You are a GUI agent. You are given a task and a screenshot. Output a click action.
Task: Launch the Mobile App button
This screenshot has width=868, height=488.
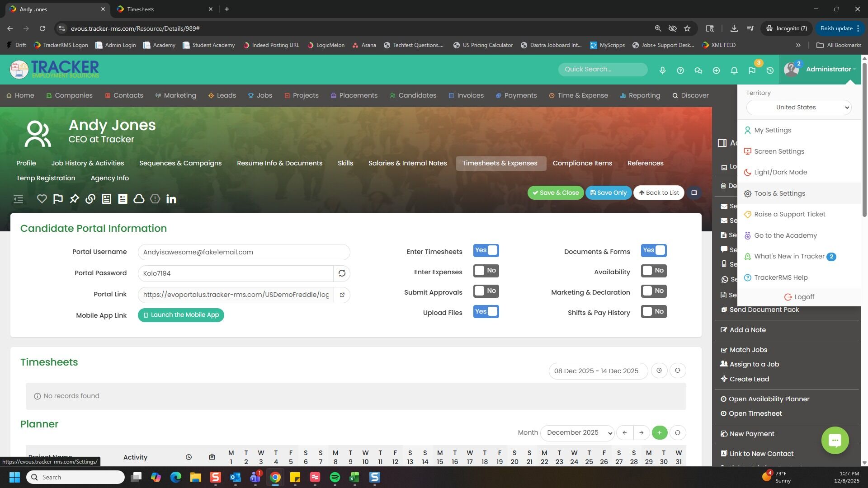[181, 315]
